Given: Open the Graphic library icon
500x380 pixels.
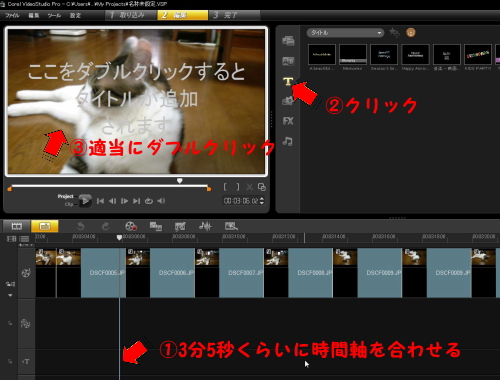Looking at the screenshot, I should click(x=287, y=100).
